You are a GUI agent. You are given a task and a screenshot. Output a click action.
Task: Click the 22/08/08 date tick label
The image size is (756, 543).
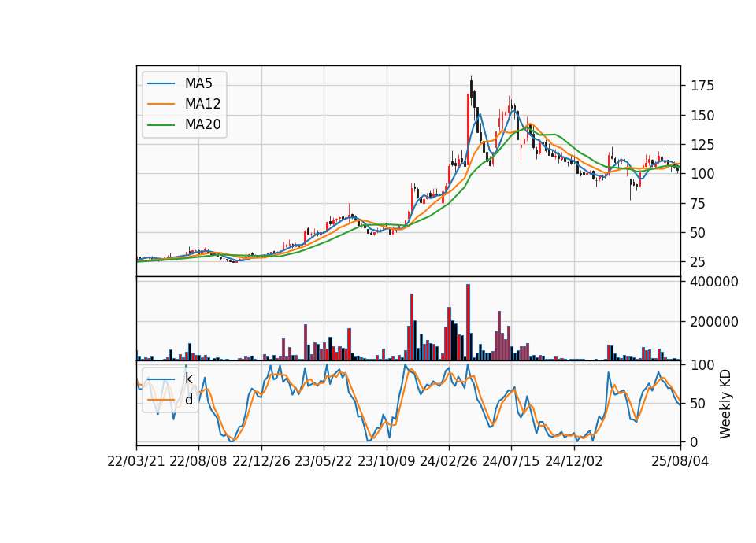[198, 461]
